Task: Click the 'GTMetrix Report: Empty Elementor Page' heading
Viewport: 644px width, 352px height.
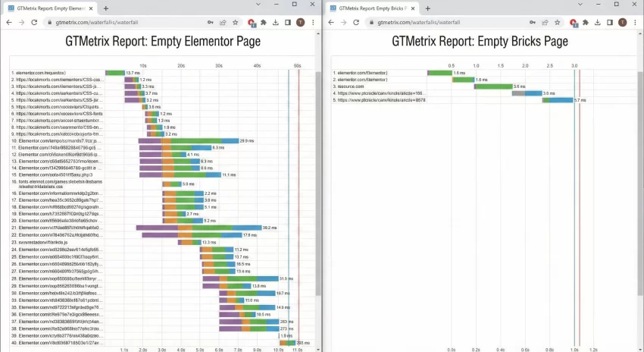Action: click(x=163, y=41)
